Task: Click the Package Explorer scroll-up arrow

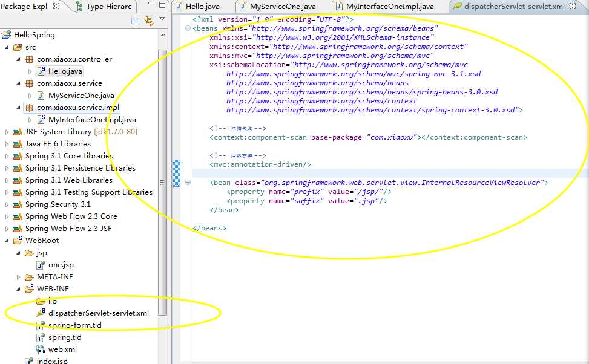Action: click(x=162, y=34)
